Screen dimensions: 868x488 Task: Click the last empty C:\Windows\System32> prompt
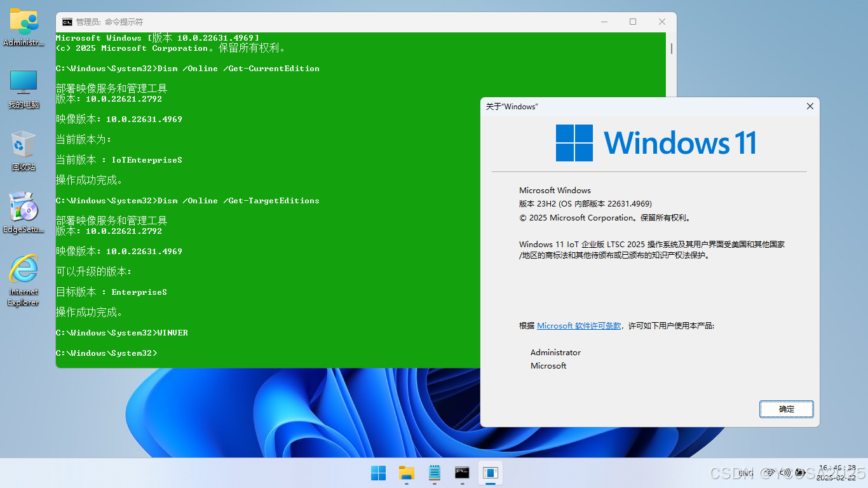[106, 353]
